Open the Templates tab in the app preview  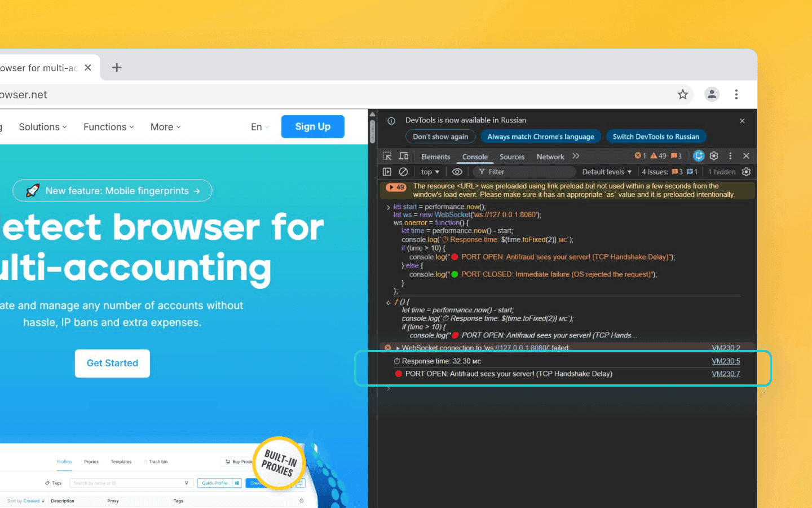121,462
